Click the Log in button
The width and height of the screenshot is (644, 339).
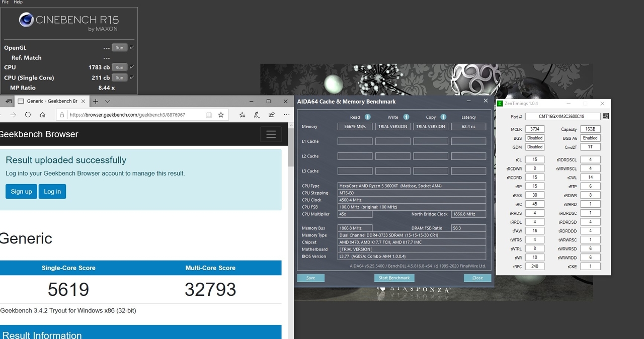tap(52, 191)
